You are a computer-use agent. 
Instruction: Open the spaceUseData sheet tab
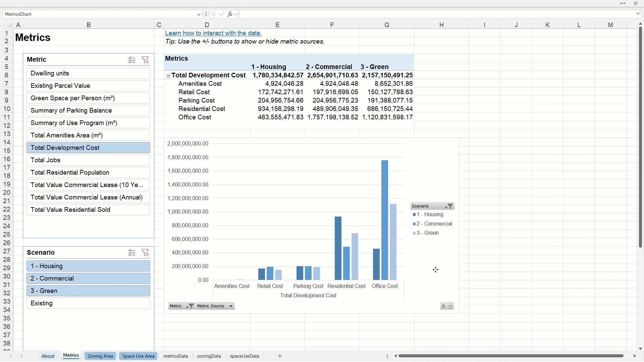click(245, 356)
